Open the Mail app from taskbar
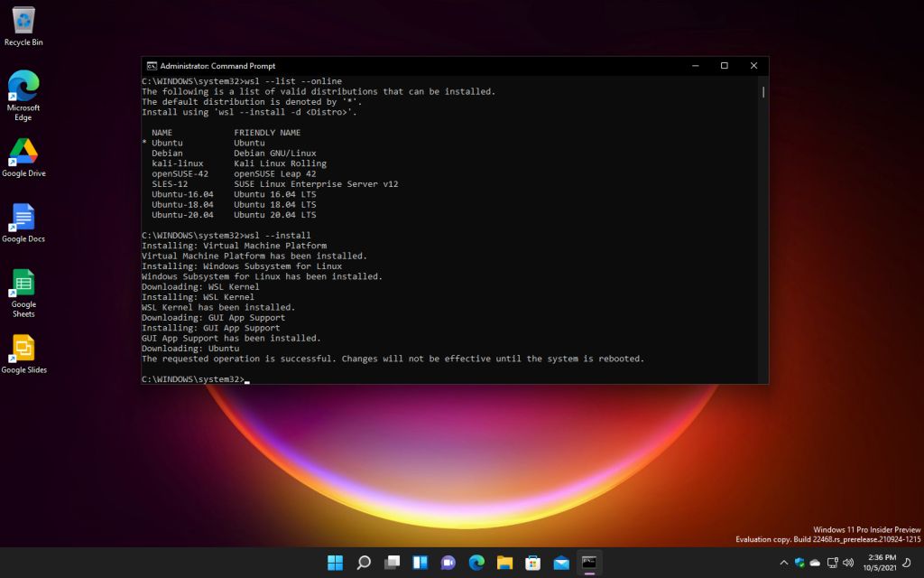The image size is (924, 578). coord(560,563)
